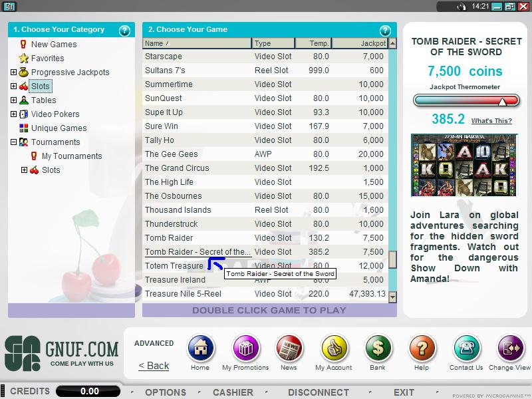Viewport: 532px width, 399px height.
Task: Select the Summertime game
Action: pyautogui.click(x=265, y=84)
